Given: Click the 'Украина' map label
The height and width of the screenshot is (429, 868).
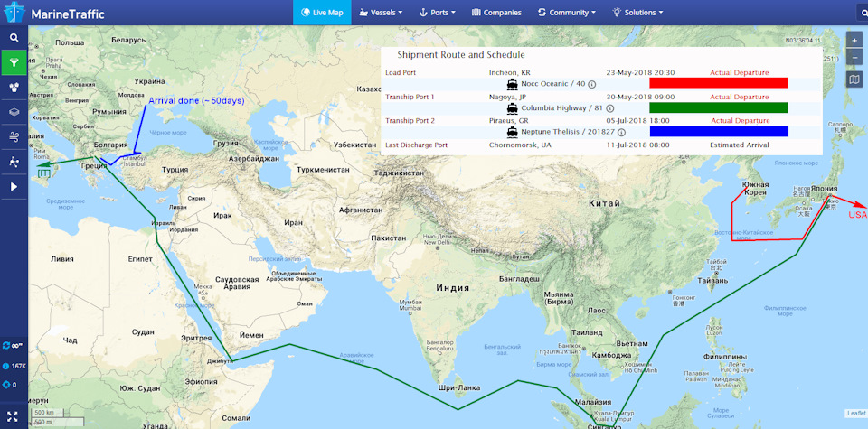Looking at the screenshot, I should [x=148, y=81].
